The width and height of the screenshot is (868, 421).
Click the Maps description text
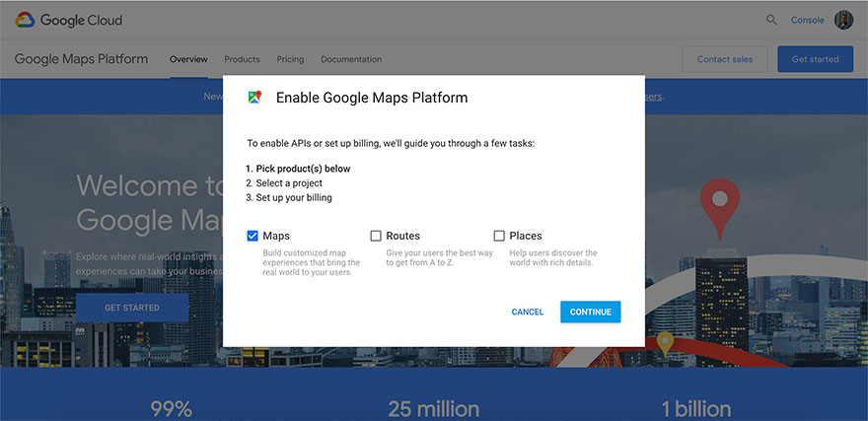pyautogui.click(x=311, y=262)
